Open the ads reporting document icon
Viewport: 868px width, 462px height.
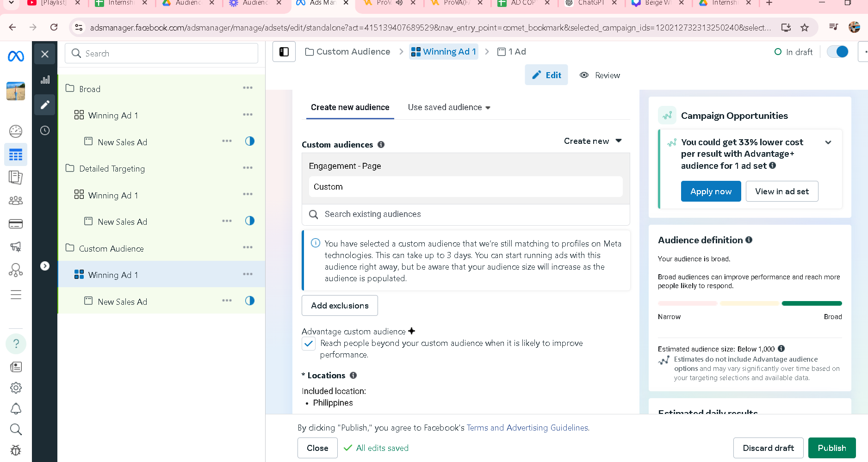pos(16,178)
